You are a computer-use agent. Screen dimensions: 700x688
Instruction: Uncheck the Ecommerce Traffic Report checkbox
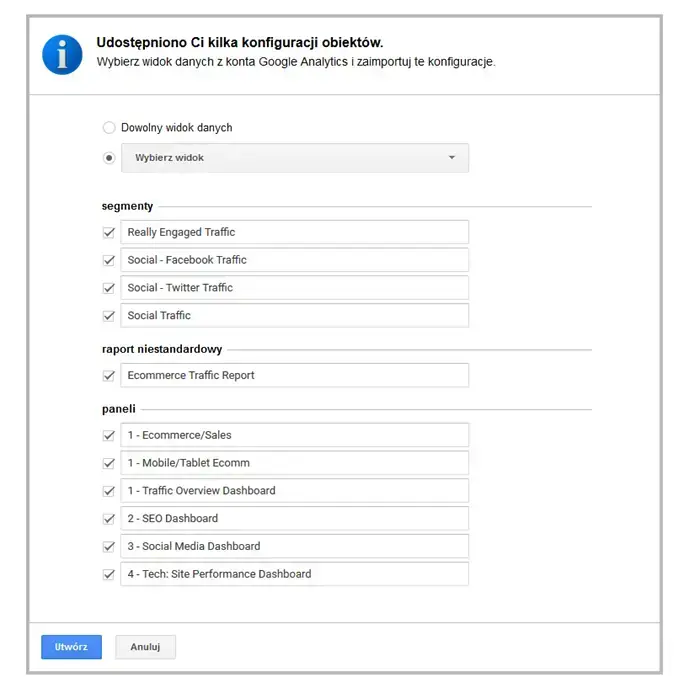click(109, 376)
